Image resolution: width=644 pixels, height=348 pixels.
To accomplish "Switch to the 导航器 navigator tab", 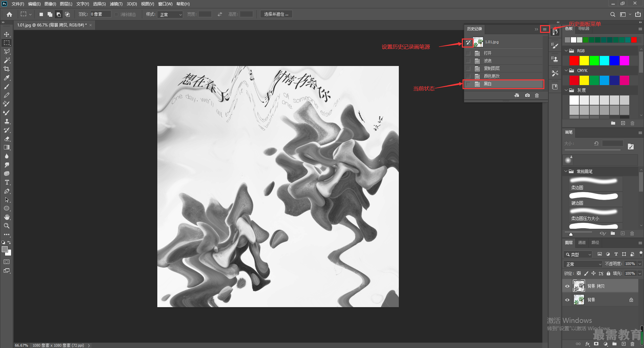I will coord(584,29).
